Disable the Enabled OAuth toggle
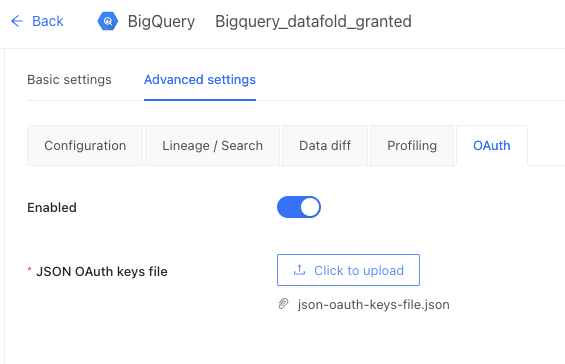 [299, 207]
